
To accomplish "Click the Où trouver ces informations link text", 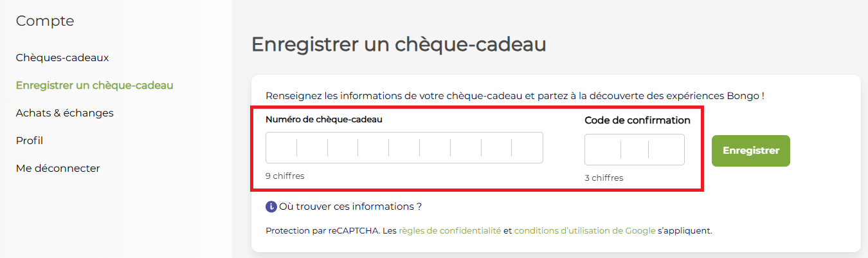I will click(350, 207).
